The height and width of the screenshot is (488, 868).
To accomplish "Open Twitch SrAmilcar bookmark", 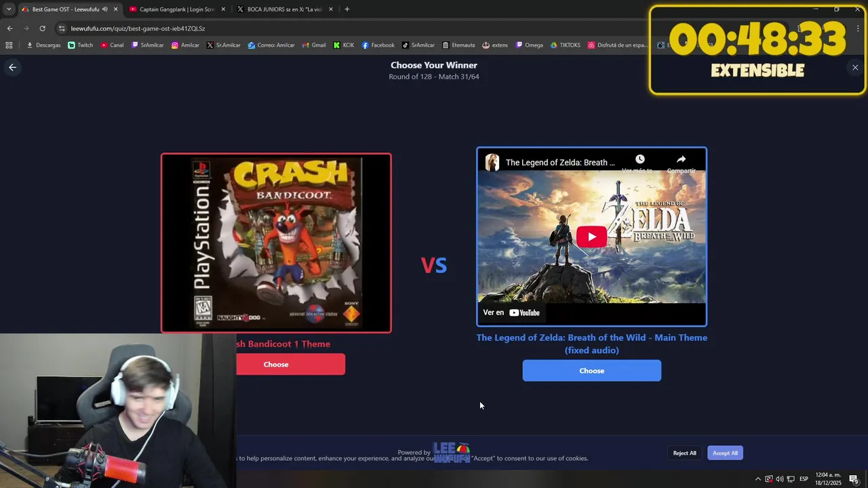I will (x=148, y=45).
